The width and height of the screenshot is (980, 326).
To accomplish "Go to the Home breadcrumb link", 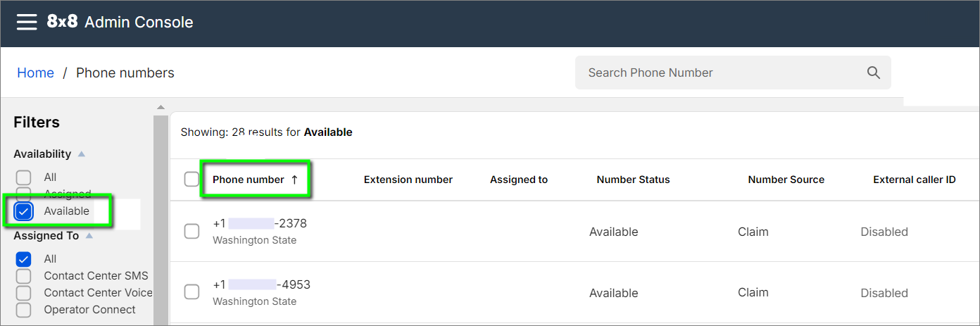I will [x=35, y=73].
